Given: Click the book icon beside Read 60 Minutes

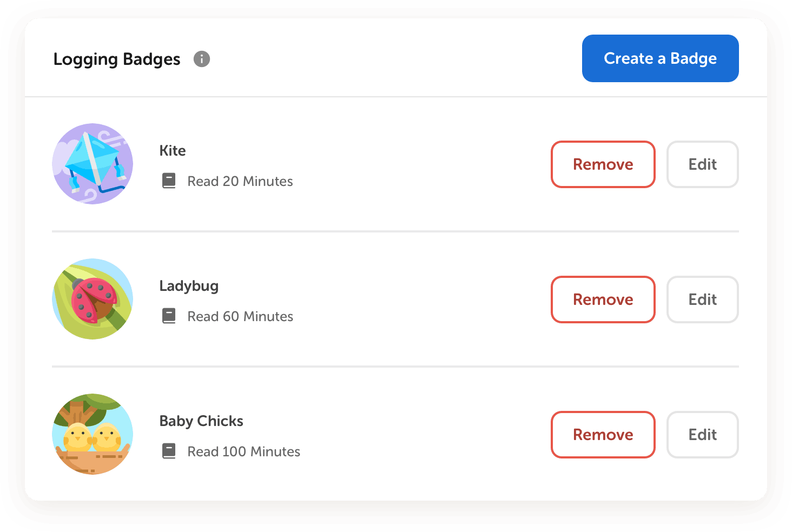Looking at the screenshot, I should pyautogui.click(x=169, y=316).
